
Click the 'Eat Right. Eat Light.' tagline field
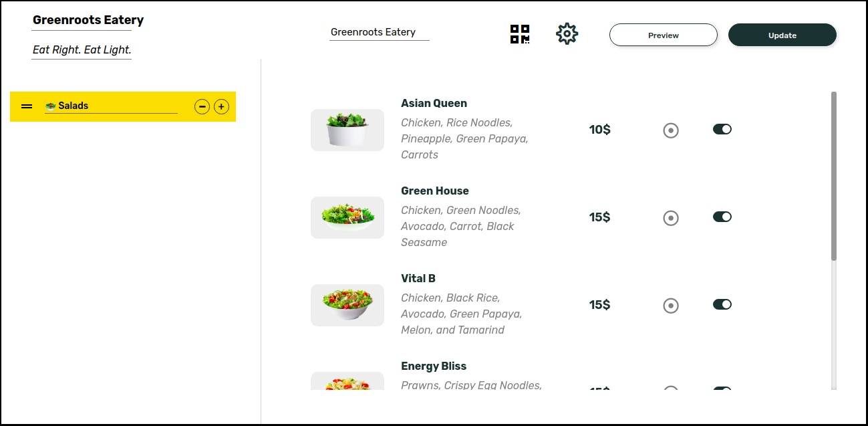82,49
